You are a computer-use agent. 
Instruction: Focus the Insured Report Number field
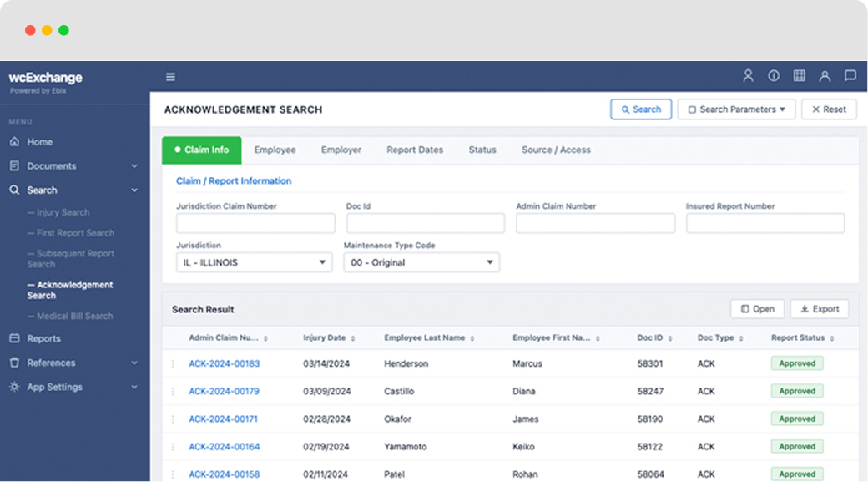click(x=765, y=223)
